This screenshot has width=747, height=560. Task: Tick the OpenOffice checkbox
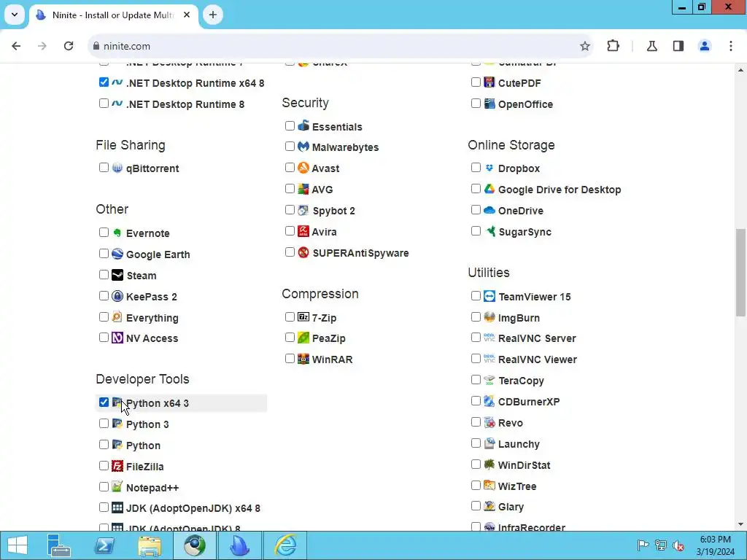point(476,104)
